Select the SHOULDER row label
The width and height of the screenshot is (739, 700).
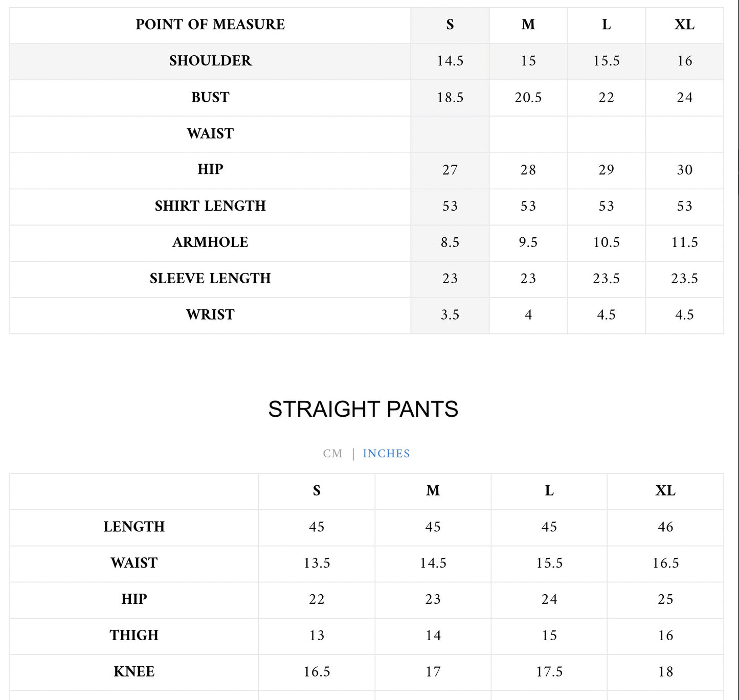(210, 61)
